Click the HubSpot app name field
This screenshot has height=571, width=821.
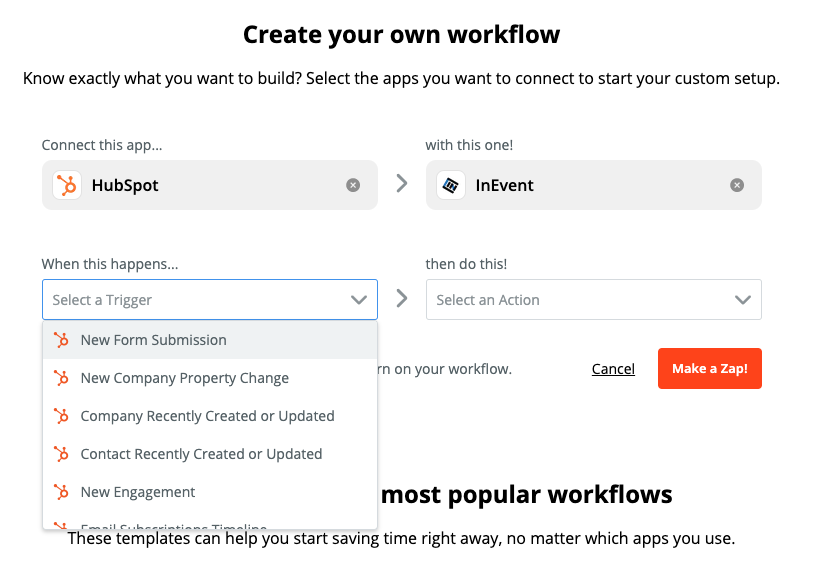click(x=210, y=185)
